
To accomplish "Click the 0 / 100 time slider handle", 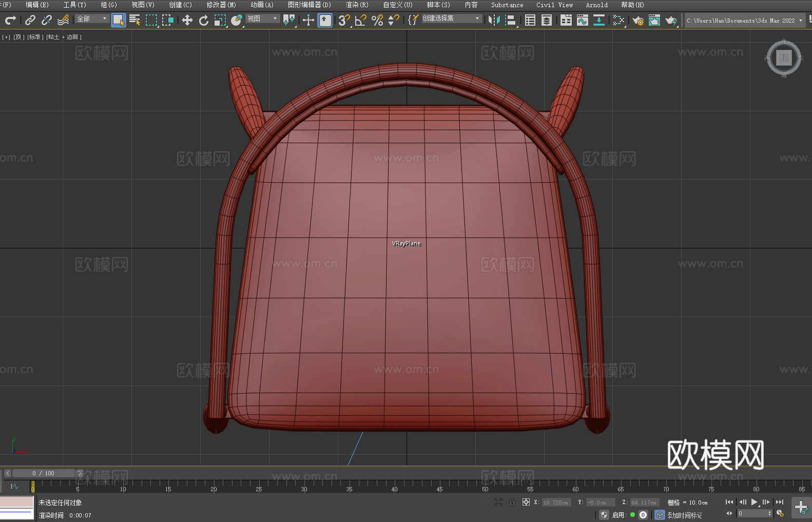I will (x=44, y=473).
